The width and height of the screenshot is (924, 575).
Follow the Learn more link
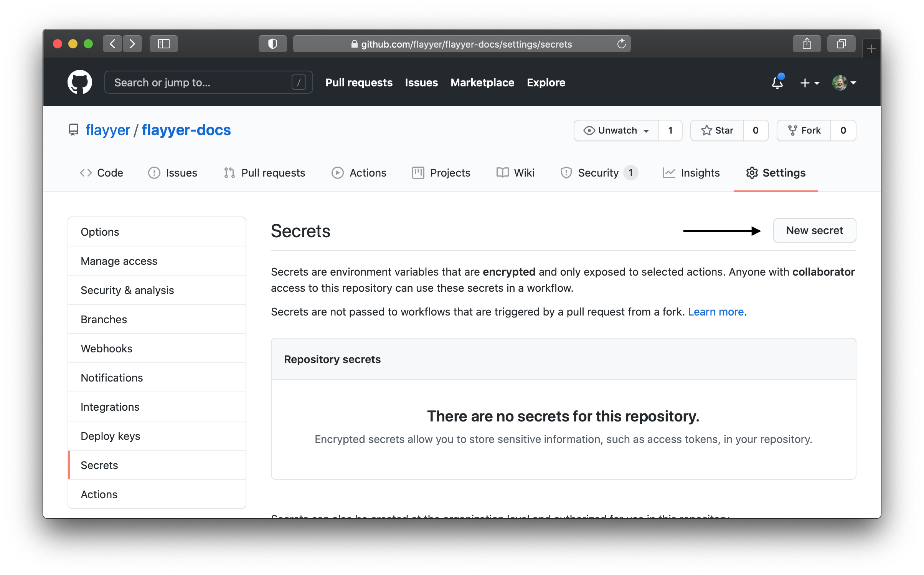716,312
